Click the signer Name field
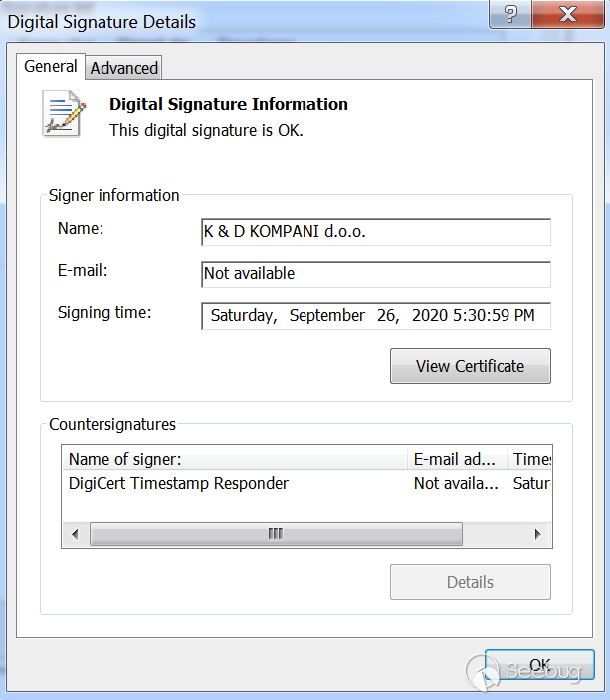 (375, 232)
